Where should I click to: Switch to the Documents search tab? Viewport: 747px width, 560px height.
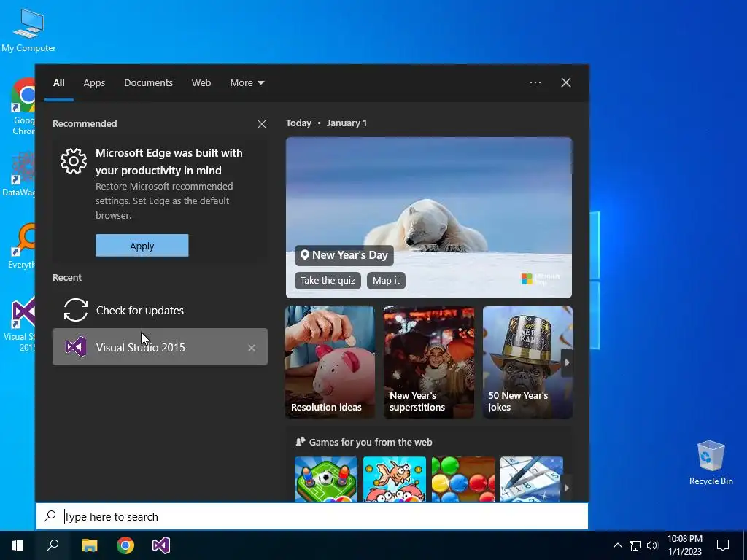coord(149,83)
